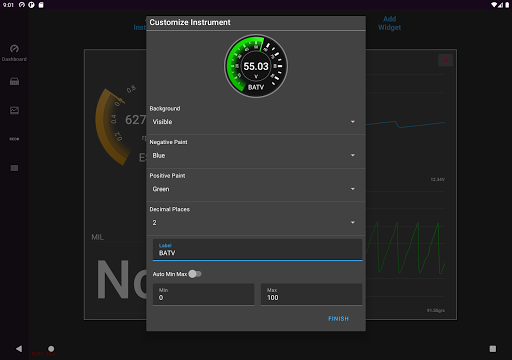Click the Label field containing BATV

(257, 250)
